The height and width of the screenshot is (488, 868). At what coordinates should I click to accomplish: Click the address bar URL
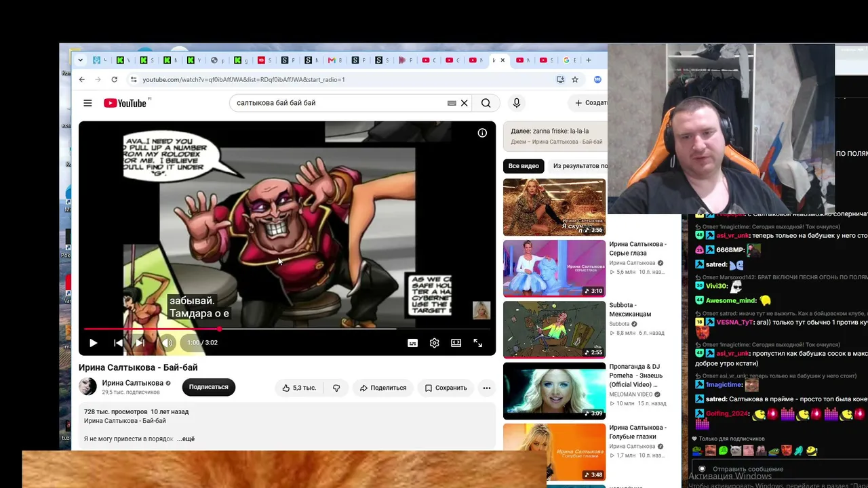243,79
